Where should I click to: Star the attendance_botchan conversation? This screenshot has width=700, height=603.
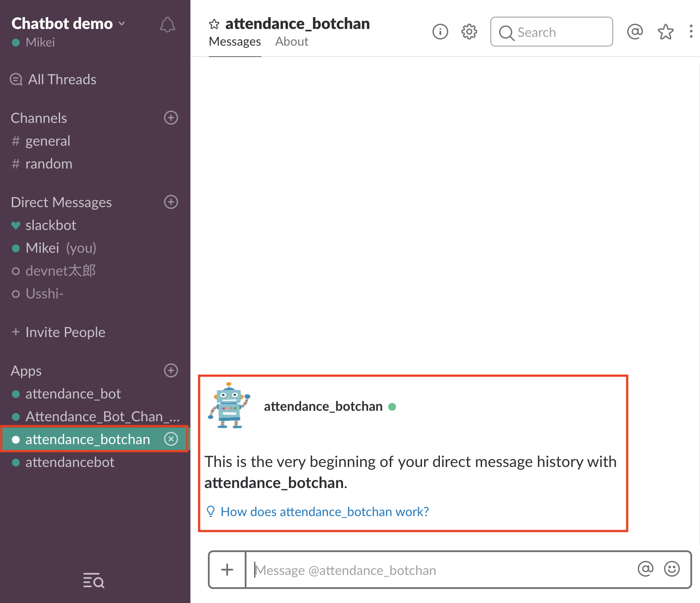(x=214, y=24)
